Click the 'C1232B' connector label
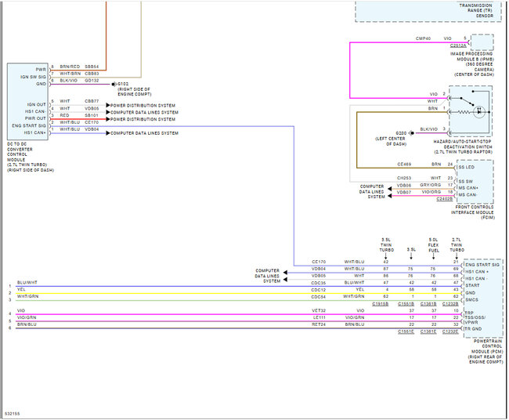Image resolution: width=509 pixels, height=420 pixels. click(450, 304)
